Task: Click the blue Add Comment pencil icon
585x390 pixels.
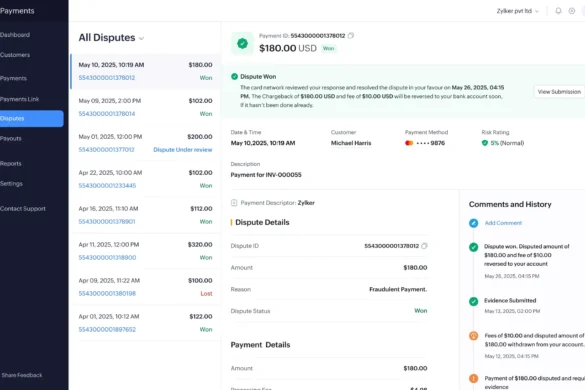Action: point(473,223)
